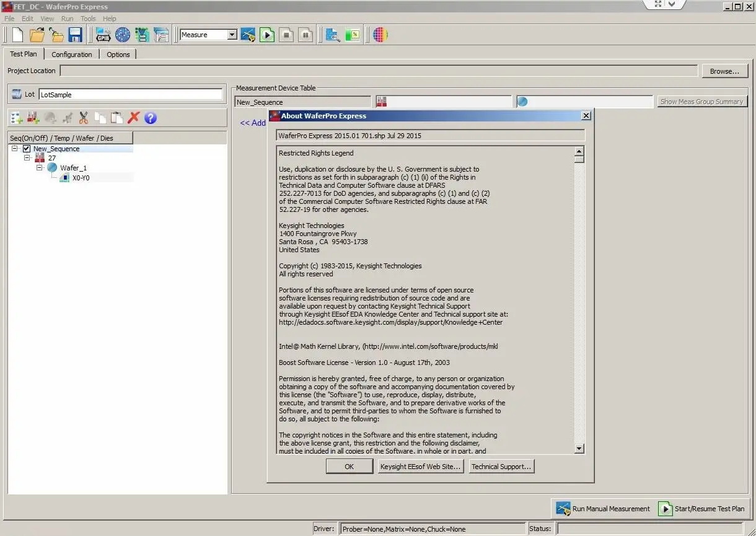Click the manual measurement icon beside Measure dropdown

pyautogui.click(x=248, y=35)
